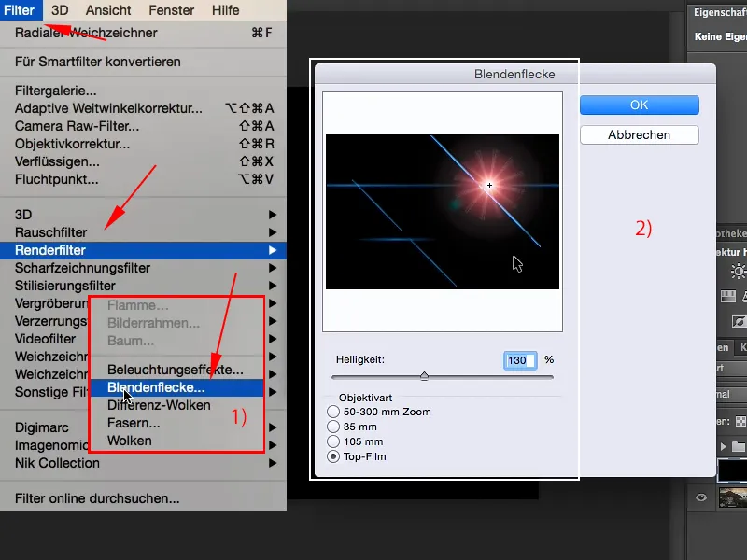Image resolution: width=747 pixels, height=560 pixels.
Task: Click the layer group folder icon
Action: (x=739, y=446)
